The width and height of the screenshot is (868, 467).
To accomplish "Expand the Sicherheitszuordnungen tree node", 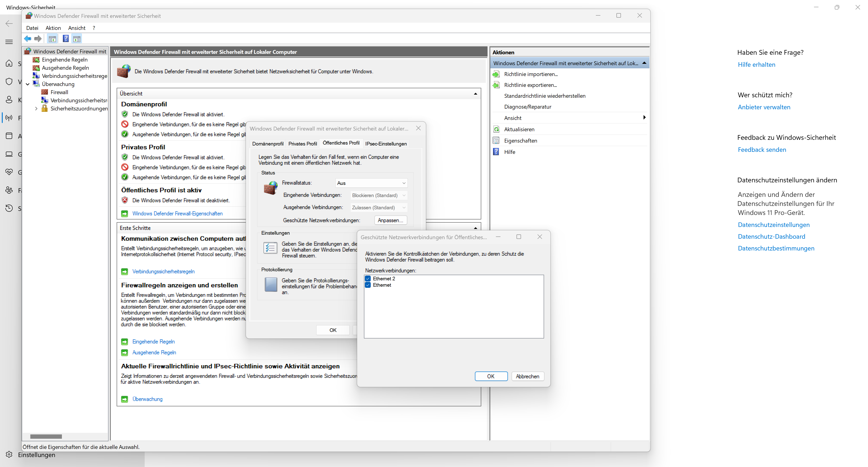I will click(x=36, y=109).
